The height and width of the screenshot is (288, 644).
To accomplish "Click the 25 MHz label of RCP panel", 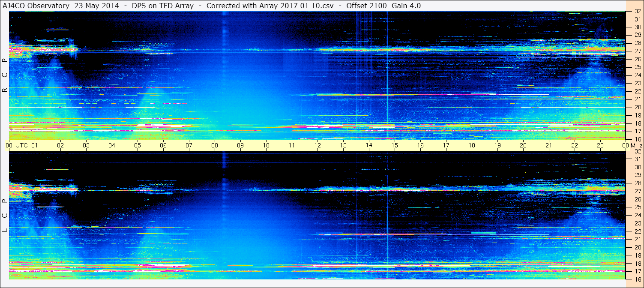I will tap(637, 67).
